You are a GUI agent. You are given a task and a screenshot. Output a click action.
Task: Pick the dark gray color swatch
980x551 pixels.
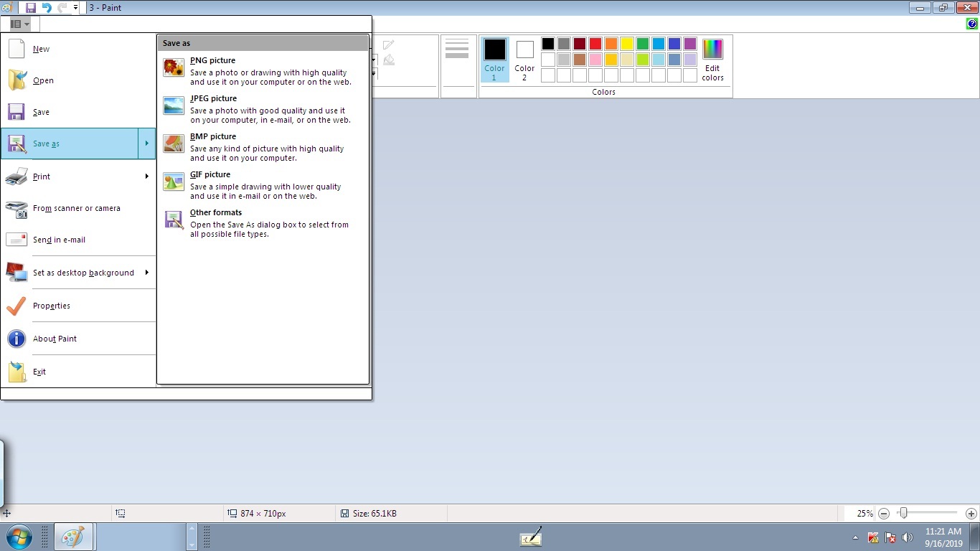(x=564, y=44)
